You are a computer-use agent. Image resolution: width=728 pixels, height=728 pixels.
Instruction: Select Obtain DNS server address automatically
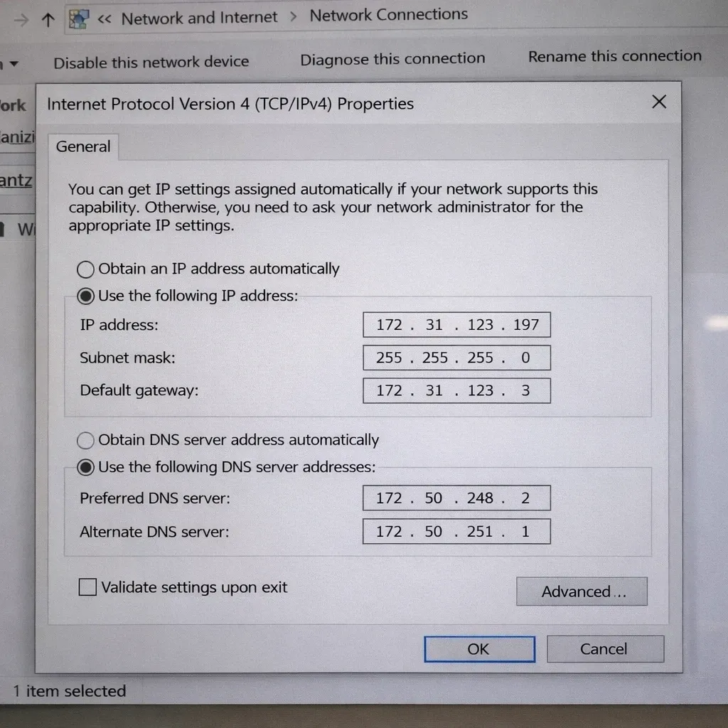(85, 439)
